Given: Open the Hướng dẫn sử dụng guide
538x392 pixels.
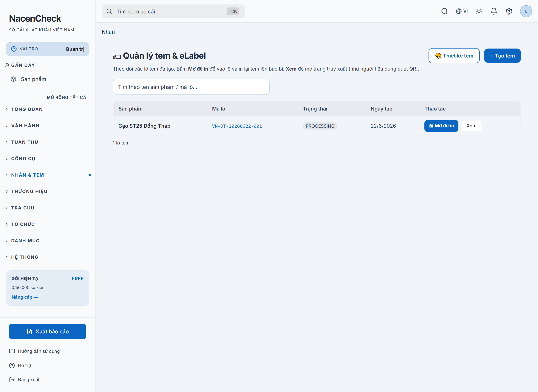Looking at the screenshot, I should (x=34, y=351).
